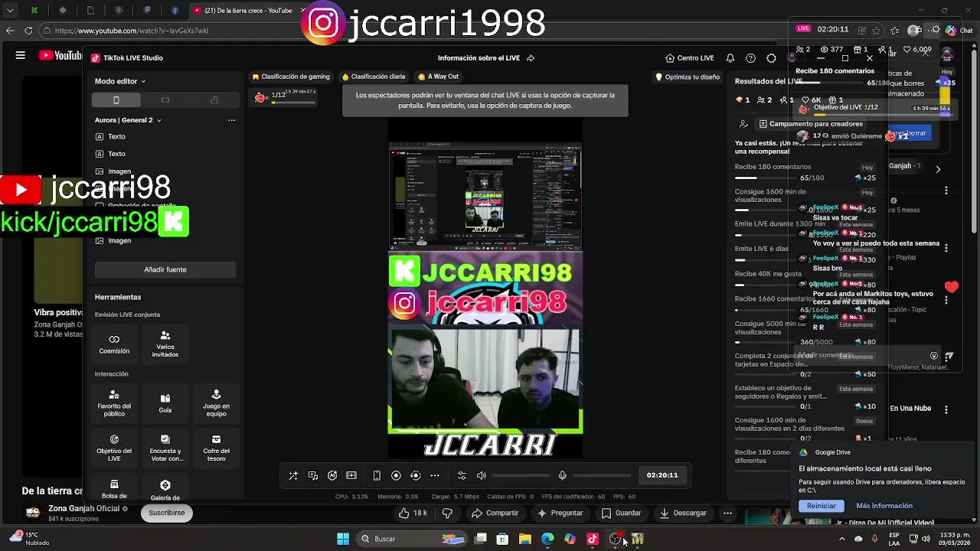Click the AI icon in control bar
The height and width of the screenshot is (551, 980).
tap(332, 475)
